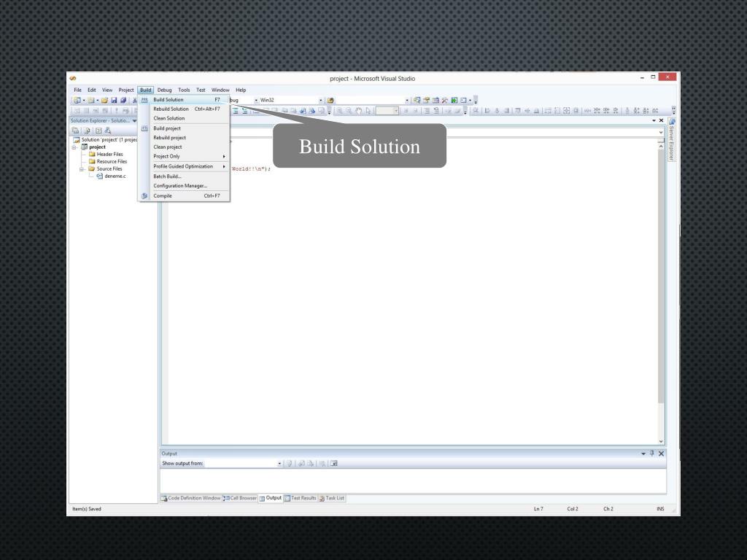This screenshot has width=747, height=560.
Task: Open Solution Explorer via standard toolbar icon
Action: pos(417,101)
